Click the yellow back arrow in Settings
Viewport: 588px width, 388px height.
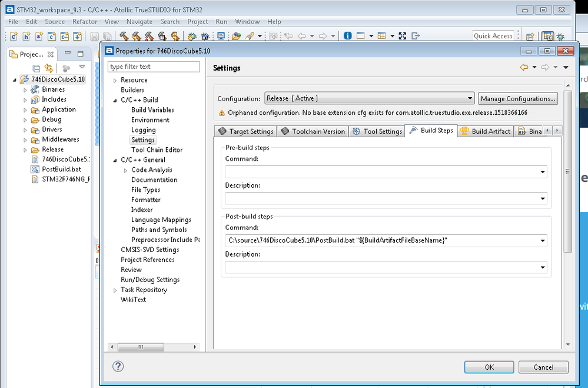(524, 67)
